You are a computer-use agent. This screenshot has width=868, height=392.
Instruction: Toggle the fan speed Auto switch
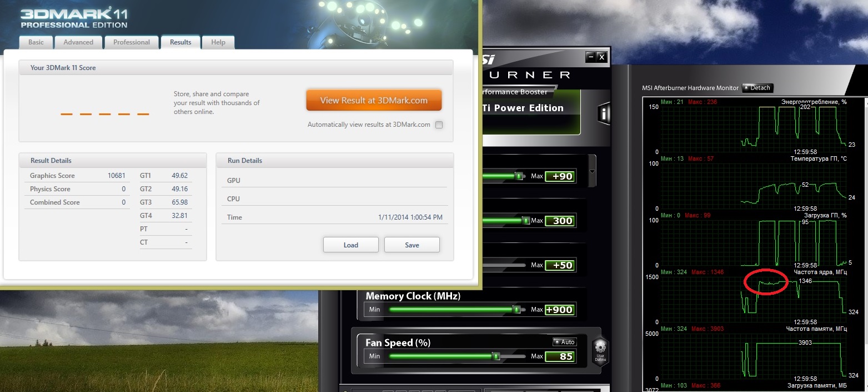(x=564, y=342)
